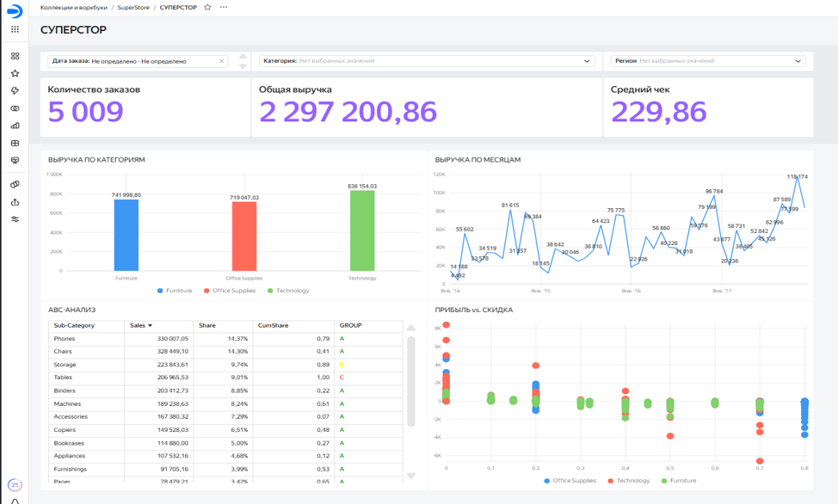The width and height of the screenshot is (838, 504).
Task: Click the red Office Supplies bar
Action: click(x=244, y=237)
